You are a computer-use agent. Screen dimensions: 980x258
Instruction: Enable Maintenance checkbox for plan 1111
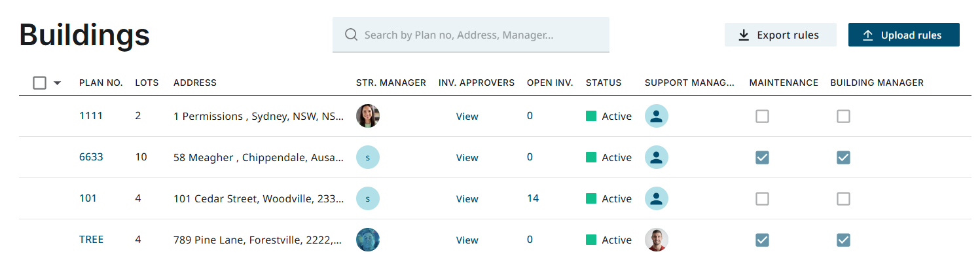(762, 116)
